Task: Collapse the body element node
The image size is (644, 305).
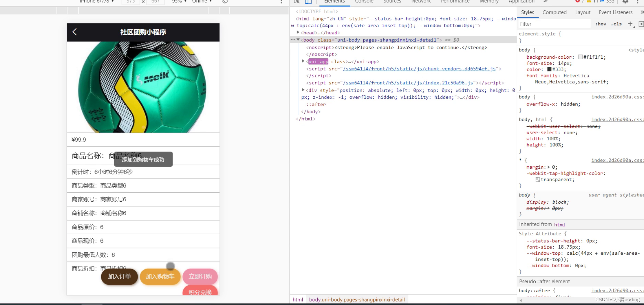Action: [x=298, y=40]
